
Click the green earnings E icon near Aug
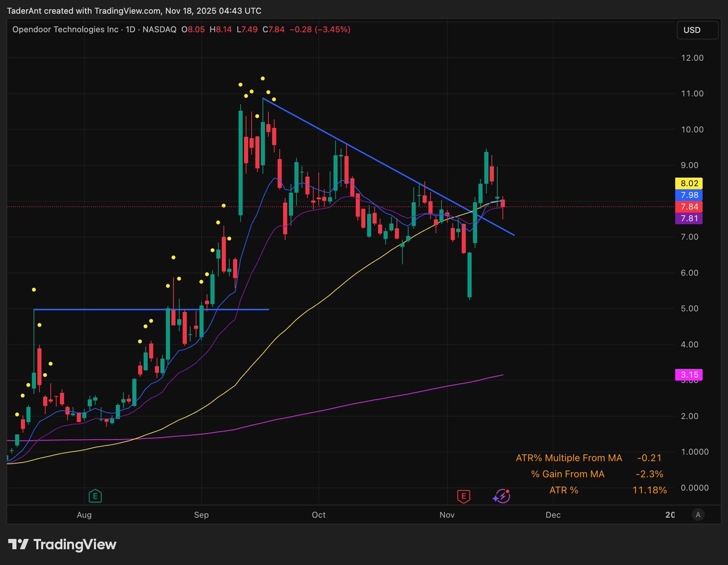95,496
